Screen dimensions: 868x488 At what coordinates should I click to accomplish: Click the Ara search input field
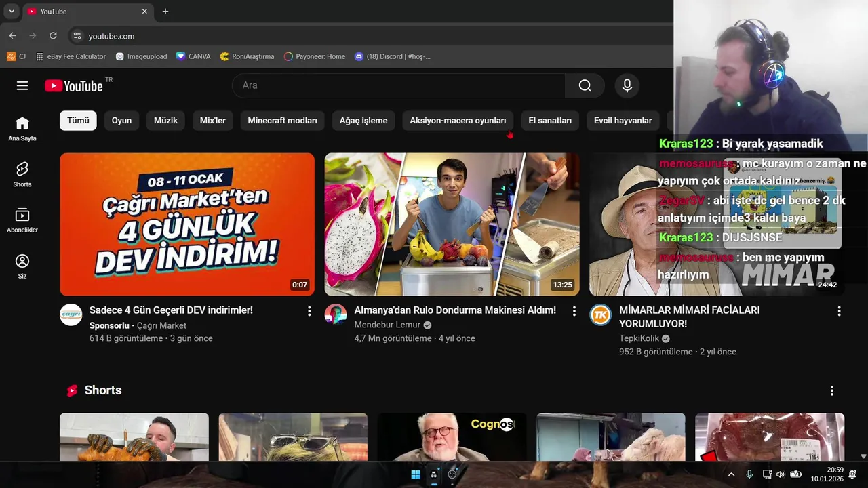399,85
